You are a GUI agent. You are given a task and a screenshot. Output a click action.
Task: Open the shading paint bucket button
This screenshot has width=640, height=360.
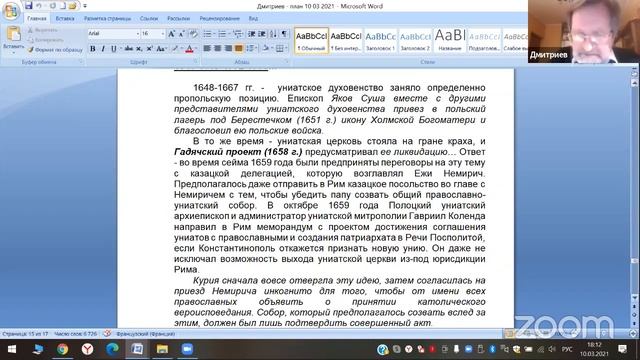pos(267,49)
